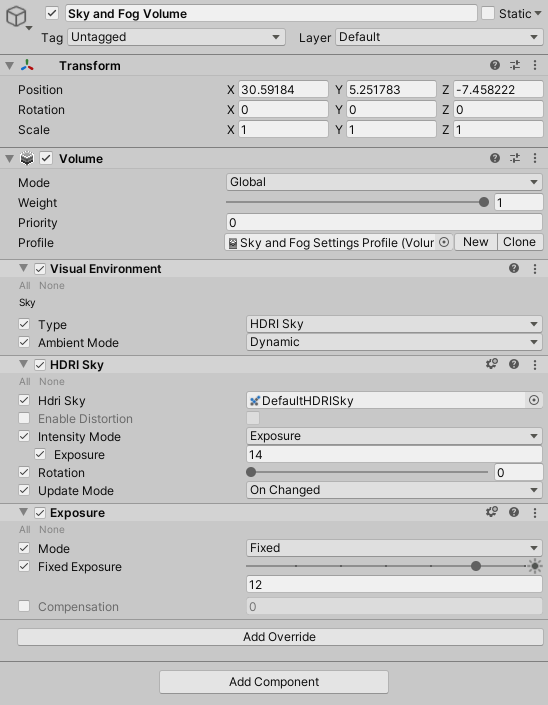Open Transform component more options menu
Screen dimensions: 548x705
point(535,66)
